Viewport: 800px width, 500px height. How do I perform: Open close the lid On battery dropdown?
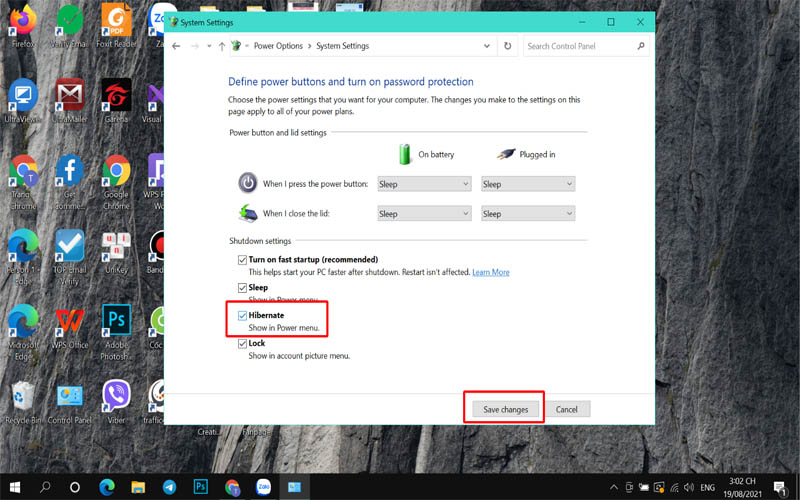tap(424, 214)
